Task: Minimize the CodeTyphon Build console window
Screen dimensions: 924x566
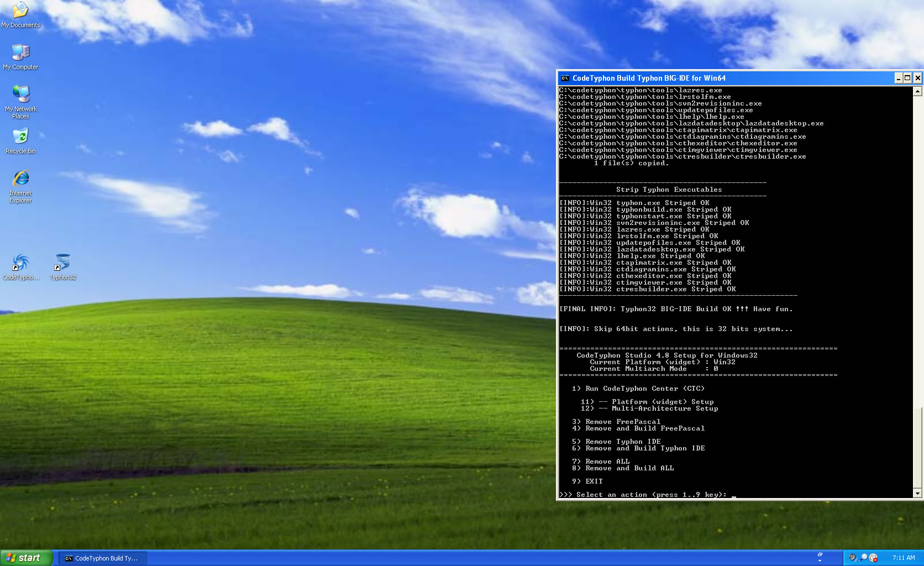Action: 899,78
